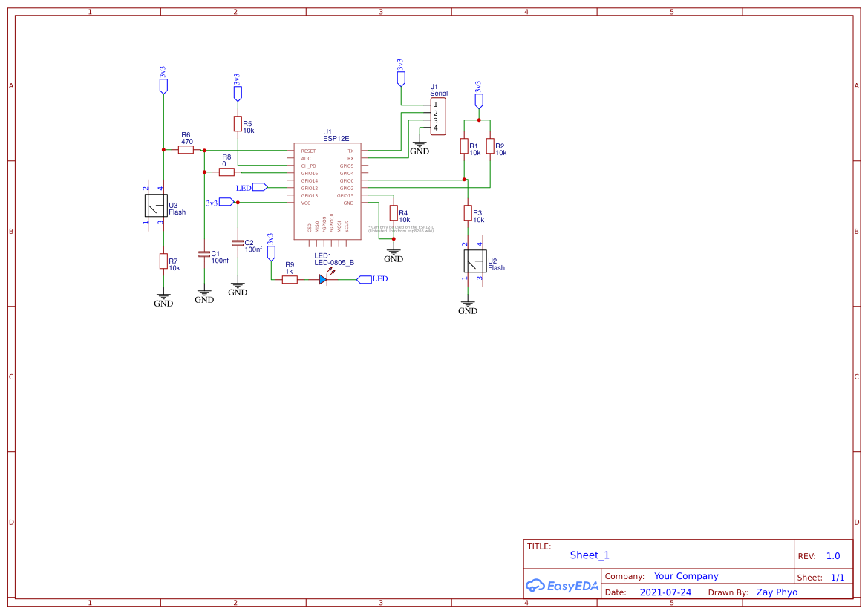Image resolution: width=868 pixels, height=614 pixels.
Task: Click the RX pin label on ESP12E
Action: pyautogui.click(x=350, y=159)
